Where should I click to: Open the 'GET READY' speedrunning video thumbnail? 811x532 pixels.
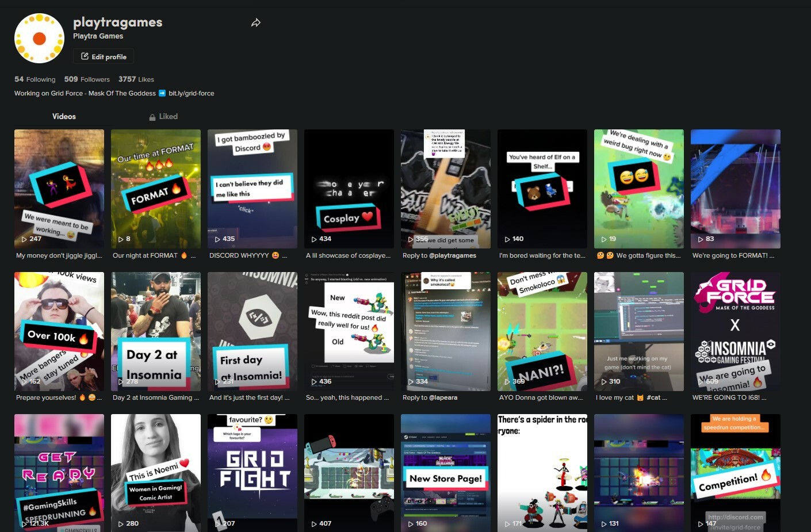(x=59, y=473)
